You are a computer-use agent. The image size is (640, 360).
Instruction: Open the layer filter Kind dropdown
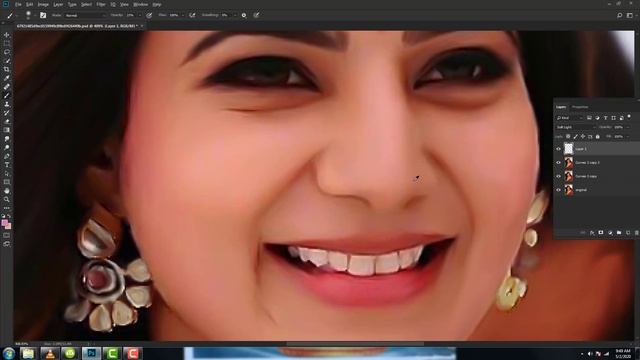(570, 118)
